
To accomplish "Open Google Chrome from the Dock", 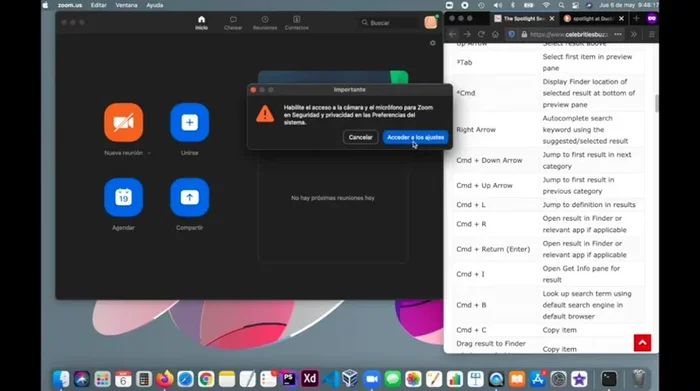I will (x=206, y=379).
